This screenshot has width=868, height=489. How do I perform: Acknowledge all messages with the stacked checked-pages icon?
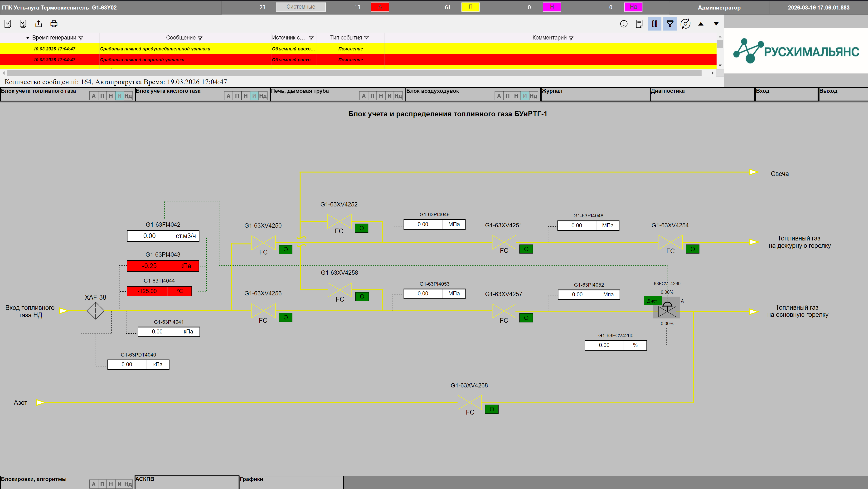pyautogui.click(x=23, y=24)
